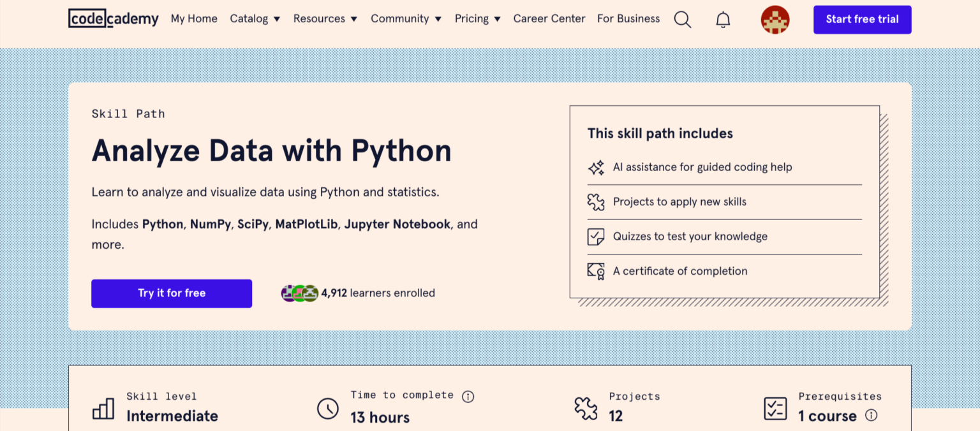
Task: Expand the Catalog dropdown
Action: click(255, 19)
